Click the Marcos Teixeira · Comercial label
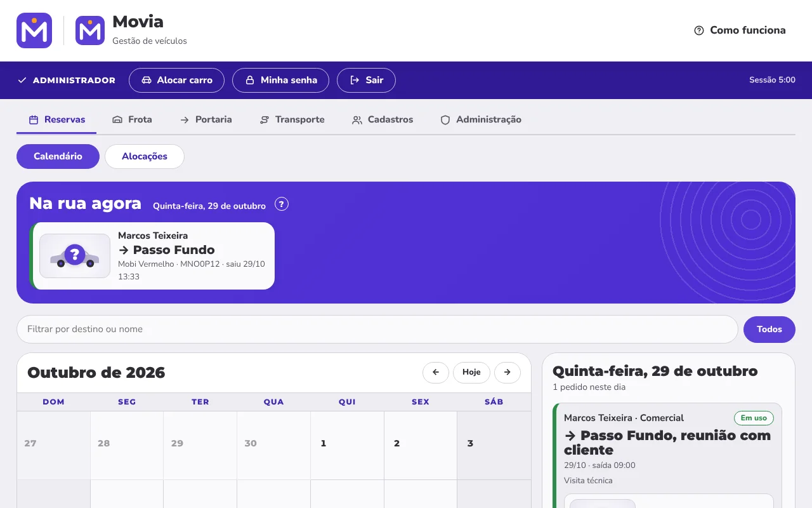Image resolution: width=812 pixels, height=508 pixels. point(624,418)
